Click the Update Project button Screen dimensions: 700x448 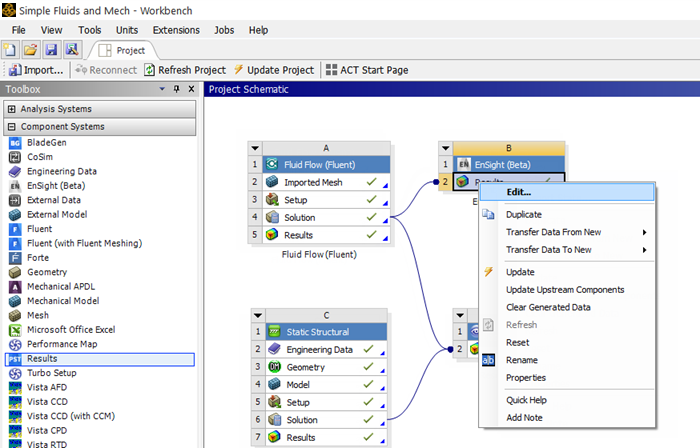pos(274,70)
